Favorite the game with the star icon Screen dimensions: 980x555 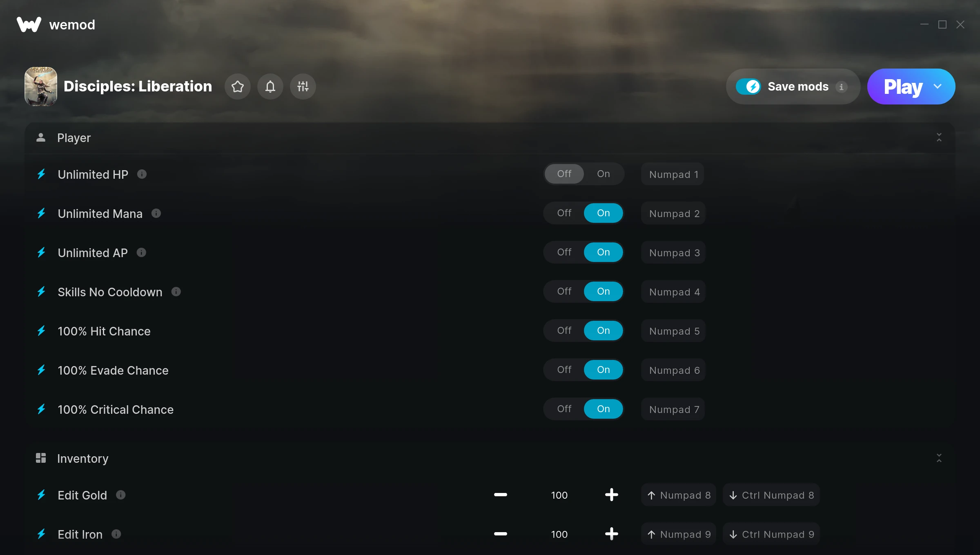coord(237,87)
